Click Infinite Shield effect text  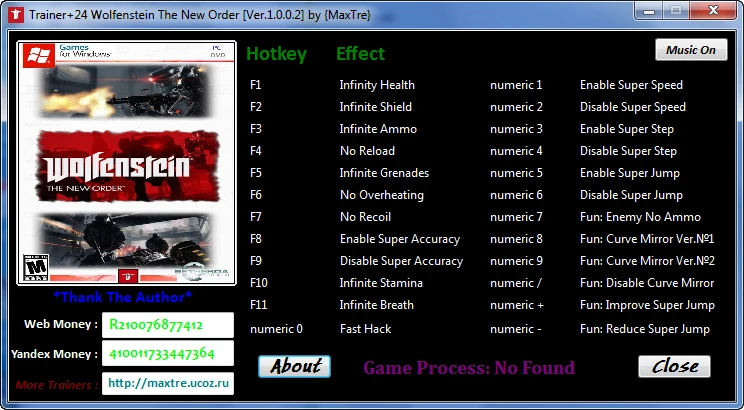[x=376, y=107]
